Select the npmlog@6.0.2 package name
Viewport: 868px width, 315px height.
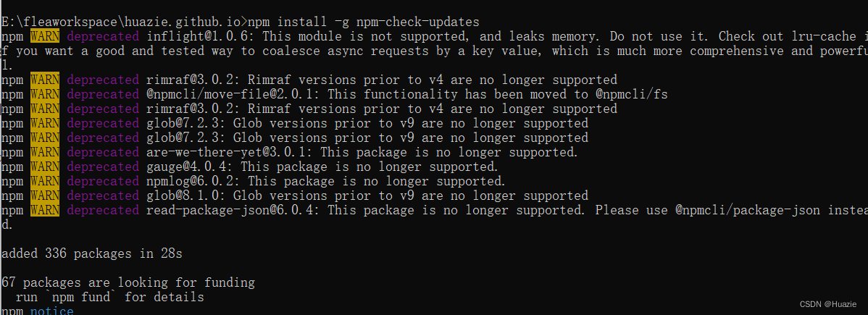193,180
